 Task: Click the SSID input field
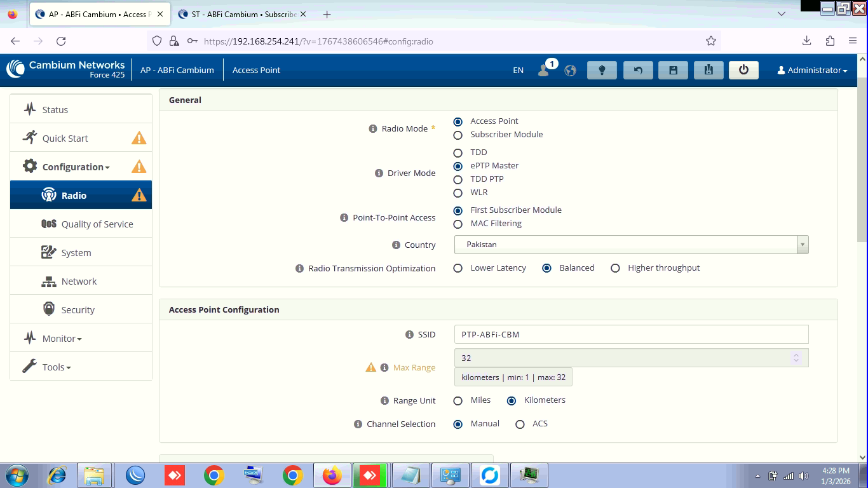(x=631, y=335)
